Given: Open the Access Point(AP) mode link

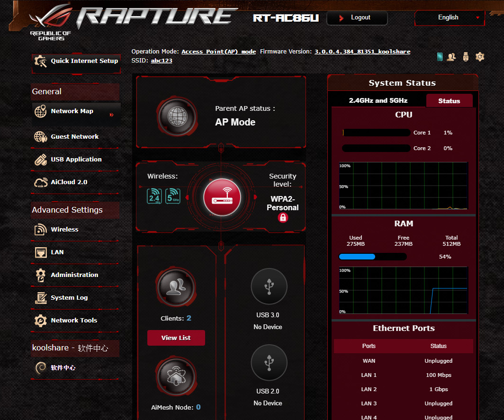Looking at the screenshot, I should pyautogui.click(x=218, y=52).
